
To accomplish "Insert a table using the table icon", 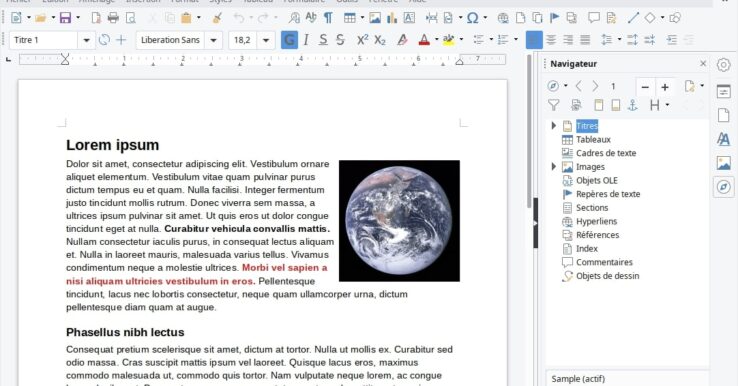I will click(x=350, y=18).
